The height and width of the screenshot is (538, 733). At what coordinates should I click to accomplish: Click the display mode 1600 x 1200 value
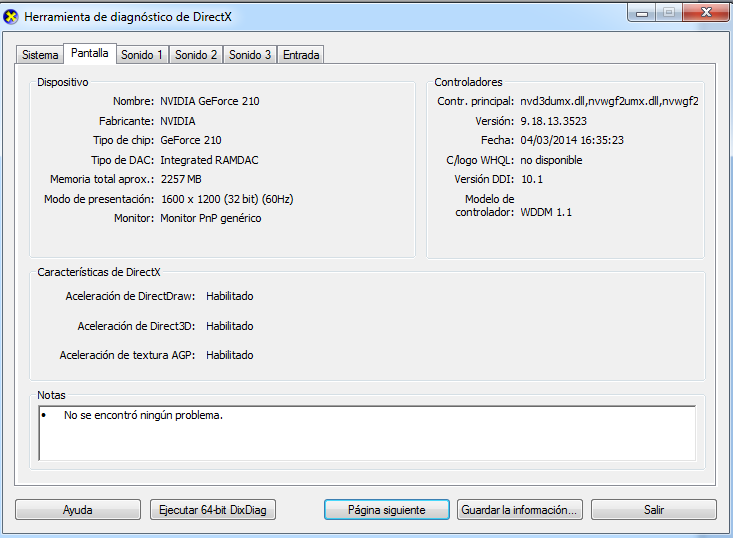[227, 199]
